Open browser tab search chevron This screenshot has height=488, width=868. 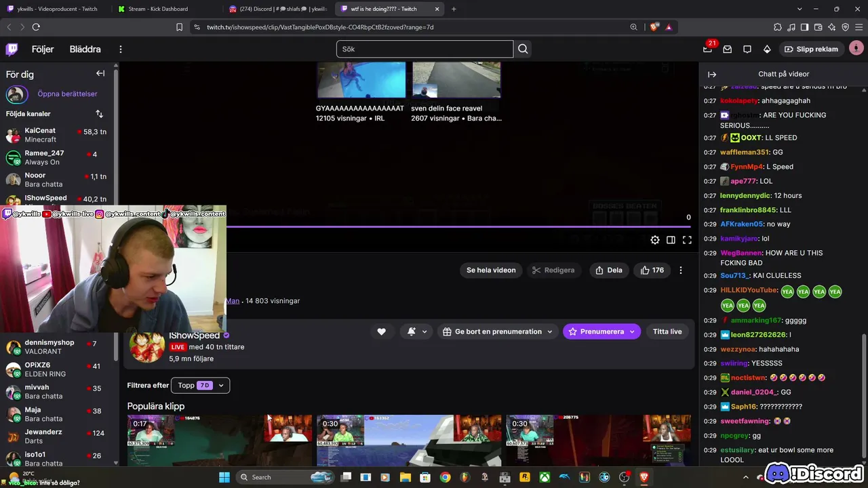pyautogui.click(x=800, y=9)
